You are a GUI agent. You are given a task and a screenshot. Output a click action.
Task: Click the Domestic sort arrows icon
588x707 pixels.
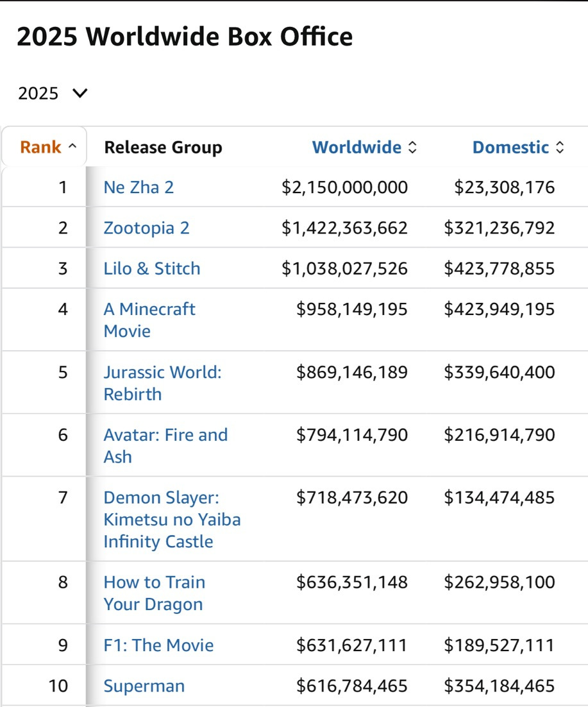560,148
